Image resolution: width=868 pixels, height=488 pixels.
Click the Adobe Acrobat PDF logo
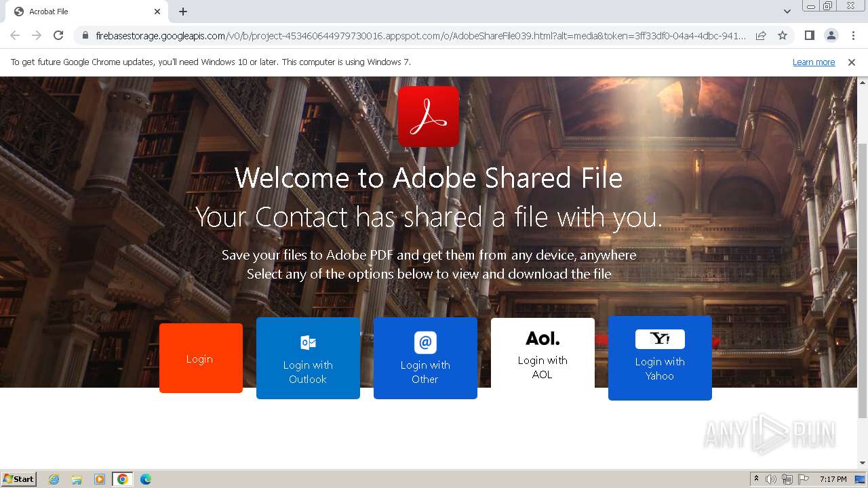point(429,116)
